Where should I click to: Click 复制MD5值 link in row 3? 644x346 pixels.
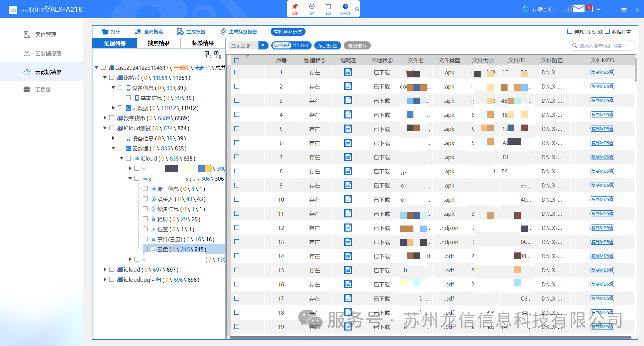[602, 101]
